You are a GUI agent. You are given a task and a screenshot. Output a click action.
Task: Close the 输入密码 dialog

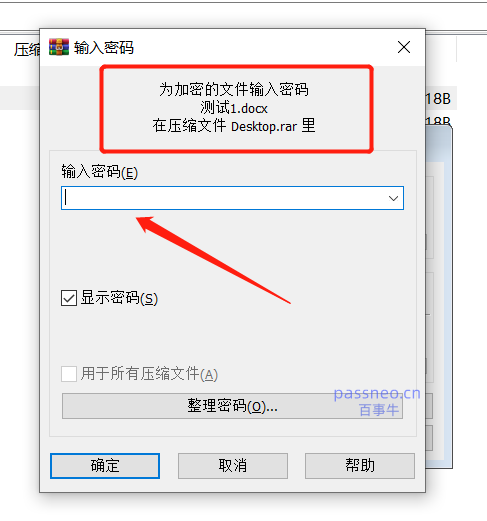click(404, 47)
